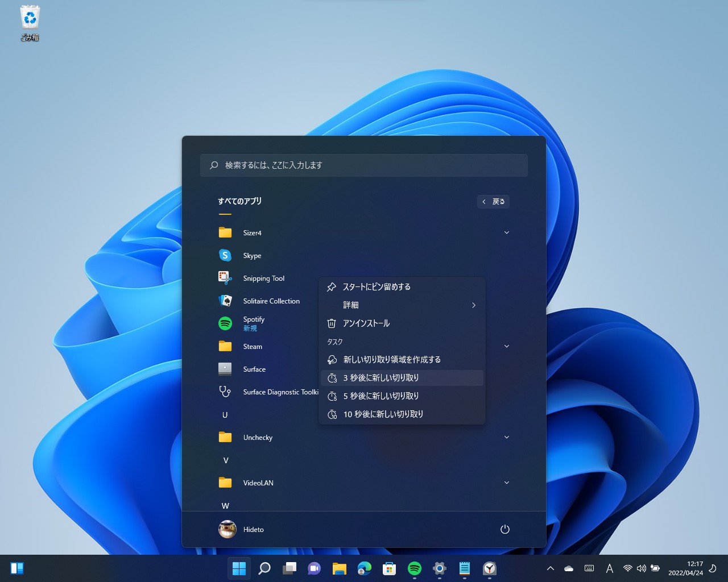Expand the VideoLAN folder chevron
728x582 pixels.
pos(506,483)
